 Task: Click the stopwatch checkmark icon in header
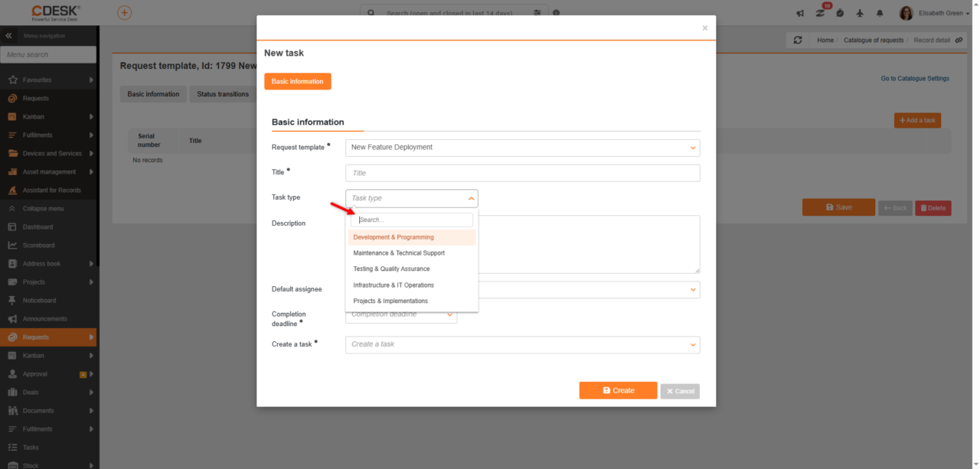pyautogui.click(x=840, y=13)
